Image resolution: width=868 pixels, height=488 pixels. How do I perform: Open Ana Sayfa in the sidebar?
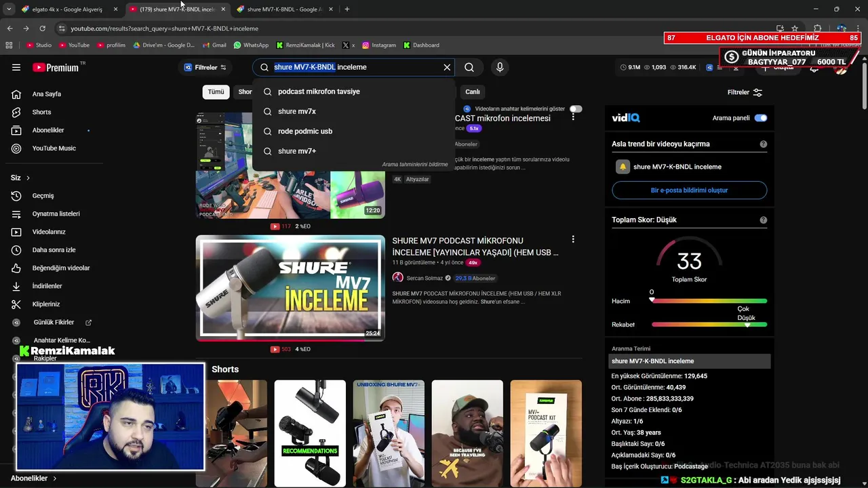[x=47, y=94]
